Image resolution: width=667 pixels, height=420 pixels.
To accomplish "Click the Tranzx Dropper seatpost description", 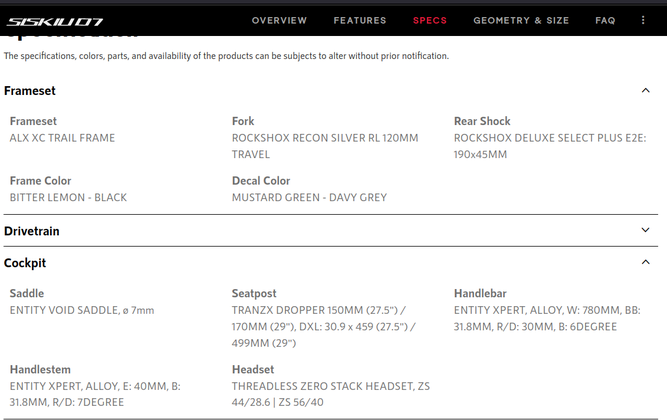I will click(324, 326).
